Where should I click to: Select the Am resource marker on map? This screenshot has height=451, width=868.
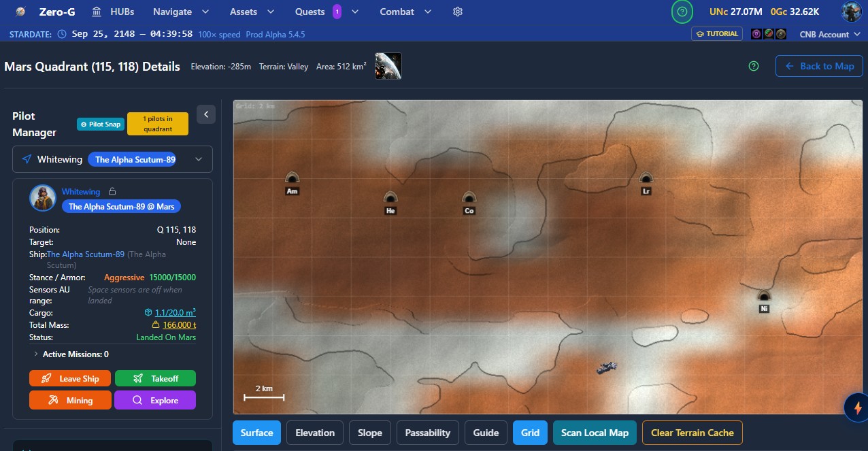point(292,183)
